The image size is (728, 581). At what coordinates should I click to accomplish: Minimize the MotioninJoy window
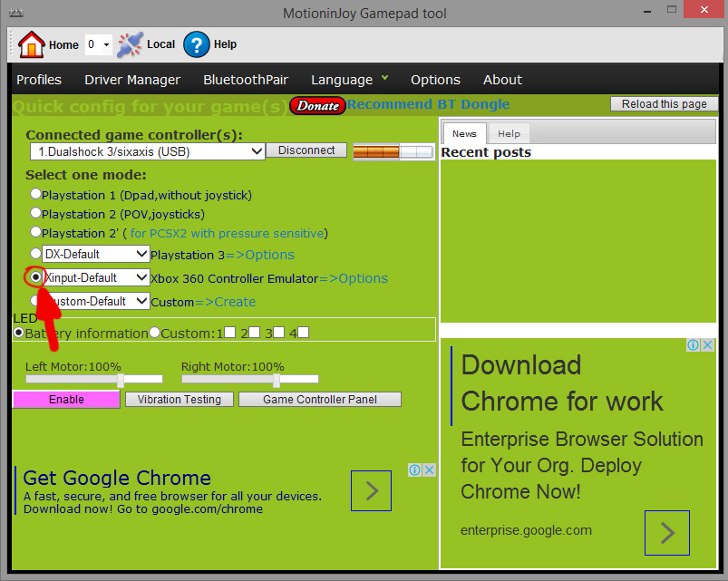coord(647,10)
